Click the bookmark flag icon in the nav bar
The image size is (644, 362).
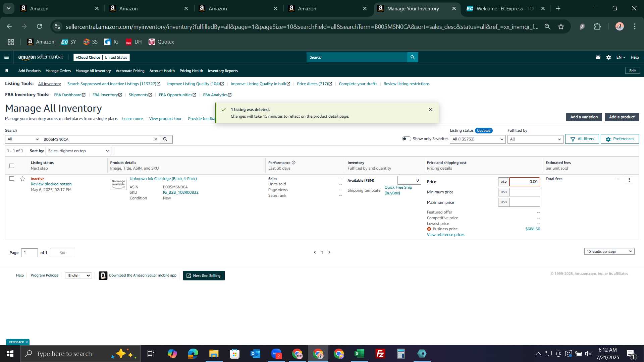[x=7, y=71]
